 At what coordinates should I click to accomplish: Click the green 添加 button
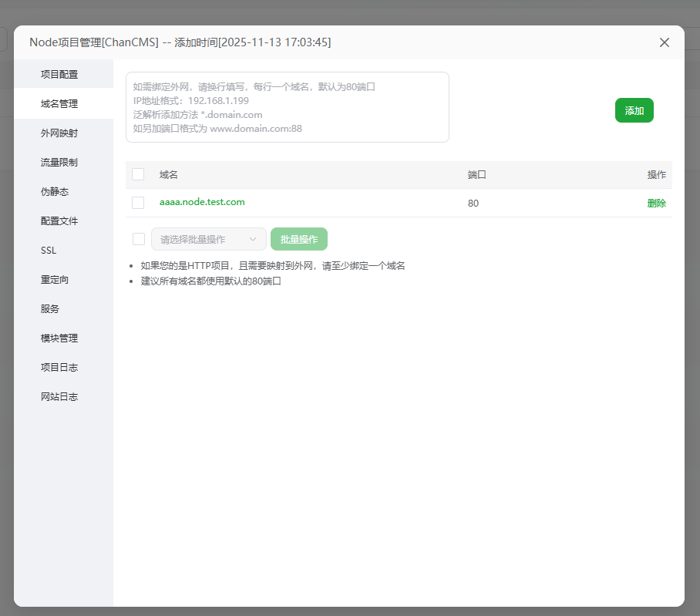[x=634, y=110]
